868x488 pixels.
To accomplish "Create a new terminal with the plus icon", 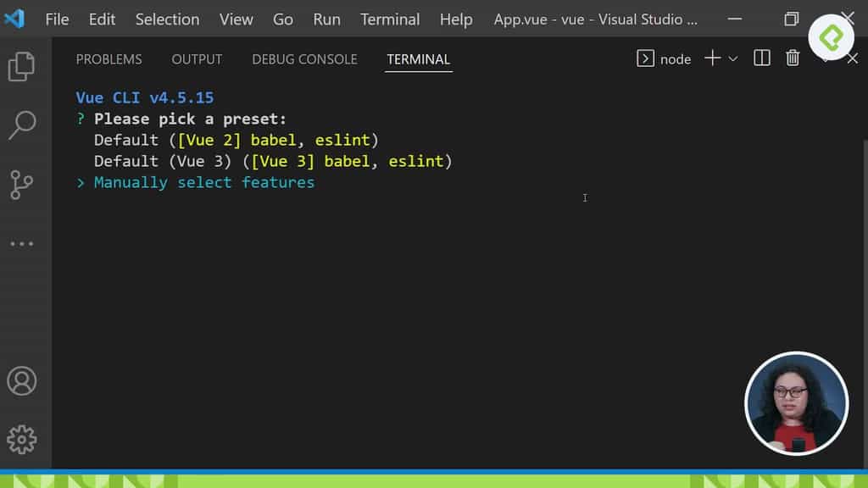I will 712,58.
